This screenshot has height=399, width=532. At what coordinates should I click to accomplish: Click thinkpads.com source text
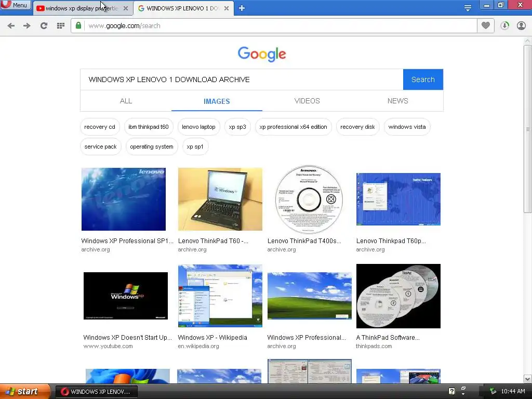(x=374, y=346)
